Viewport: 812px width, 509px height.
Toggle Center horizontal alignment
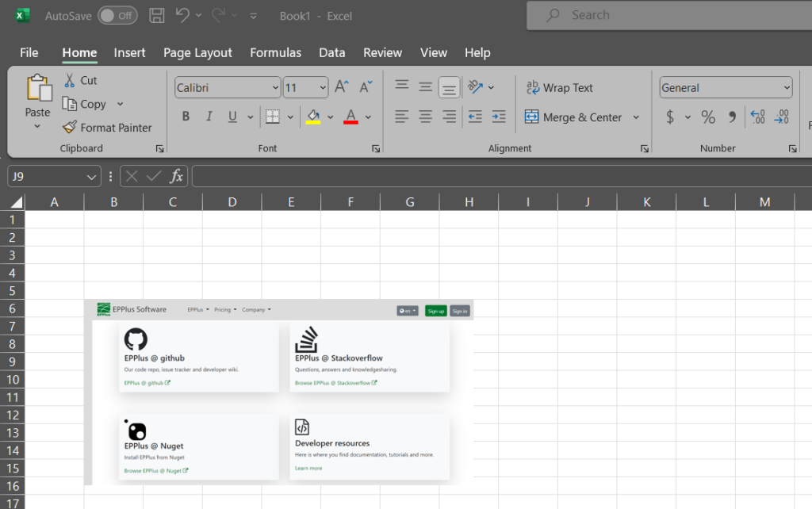tap(425, 117)
